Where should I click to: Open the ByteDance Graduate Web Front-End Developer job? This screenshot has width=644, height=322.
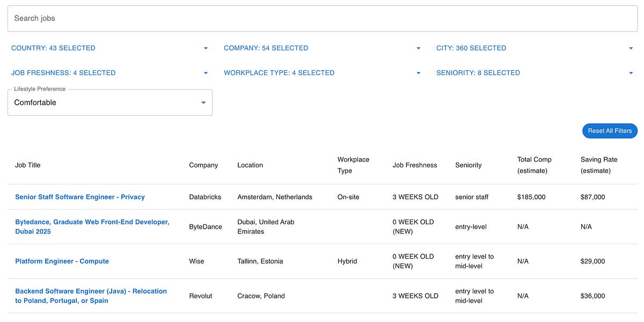92,226
